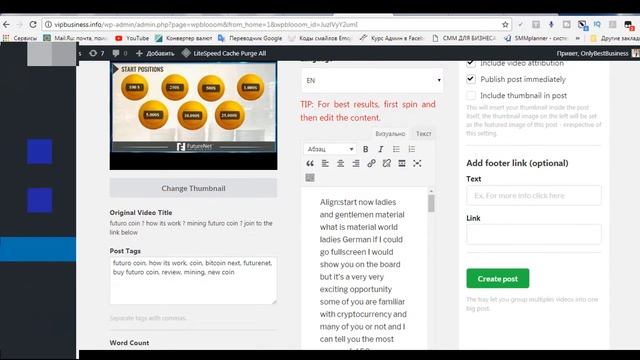
Task: Insert Read More tag
Action: [x=402, y=164]
